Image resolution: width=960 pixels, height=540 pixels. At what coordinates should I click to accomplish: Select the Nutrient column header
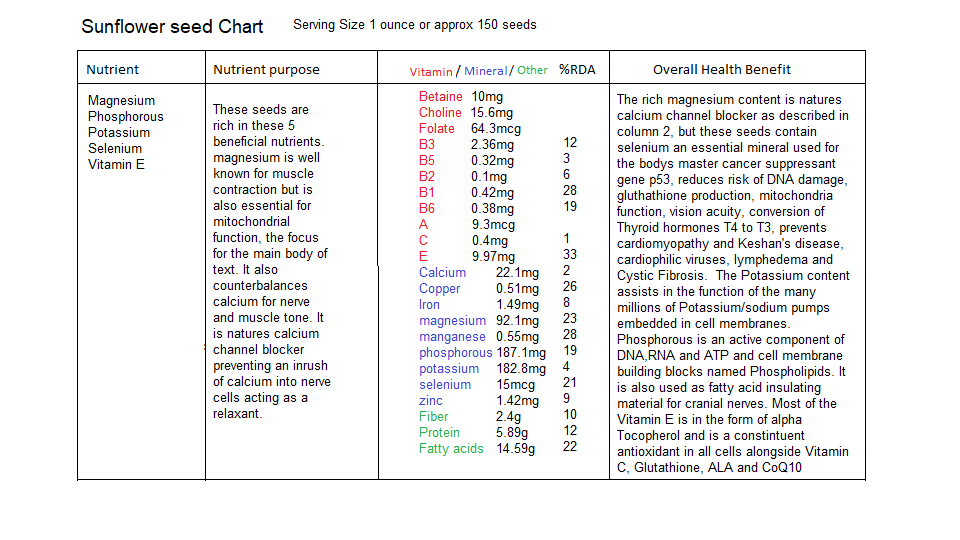113,69
